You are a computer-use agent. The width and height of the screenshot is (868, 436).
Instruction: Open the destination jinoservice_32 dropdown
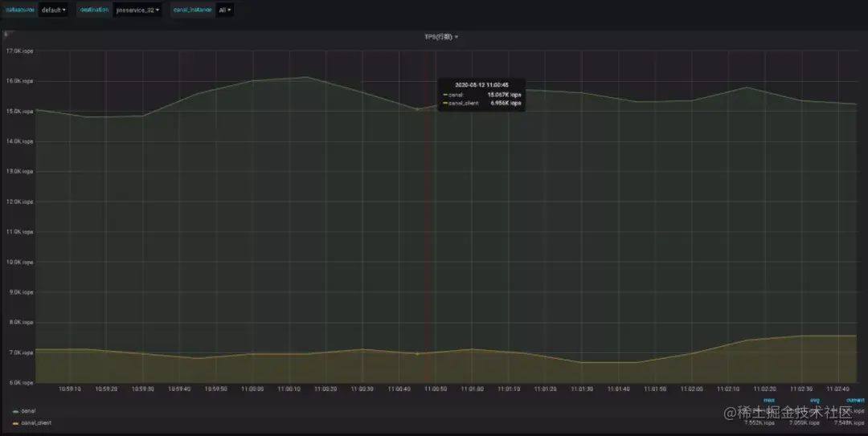click(x=138, y=10)
